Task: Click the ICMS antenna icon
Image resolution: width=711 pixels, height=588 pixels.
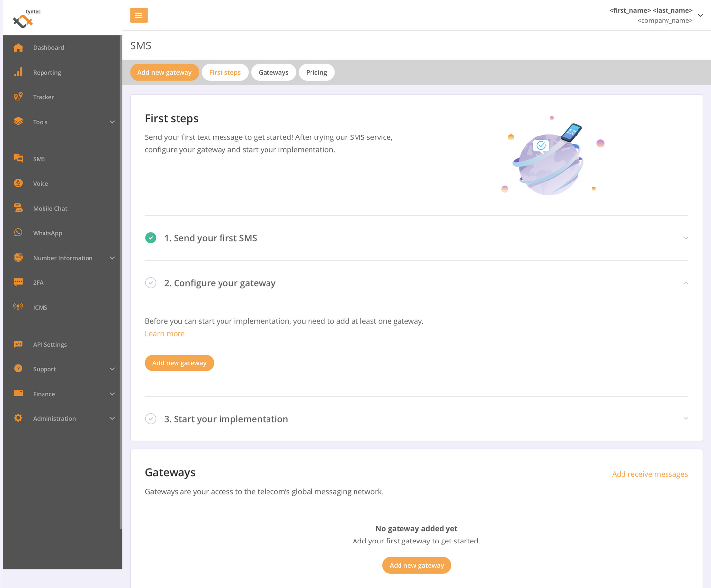Action: (x=18, y=307)
